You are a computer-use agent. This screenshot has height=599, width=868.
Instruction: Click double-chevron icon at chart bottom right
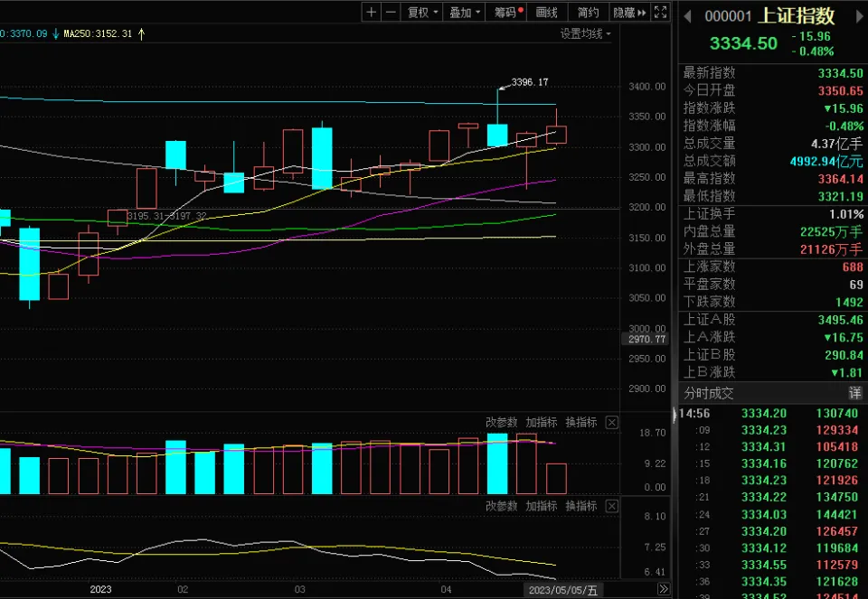[663, 590]
